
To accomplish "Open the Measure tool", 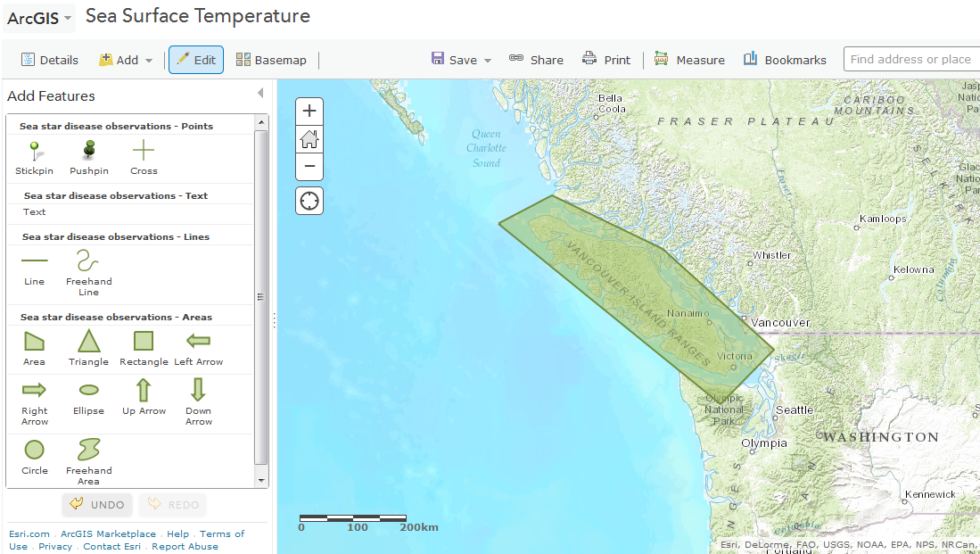I will pyautogui.click(x=688, y=59).
